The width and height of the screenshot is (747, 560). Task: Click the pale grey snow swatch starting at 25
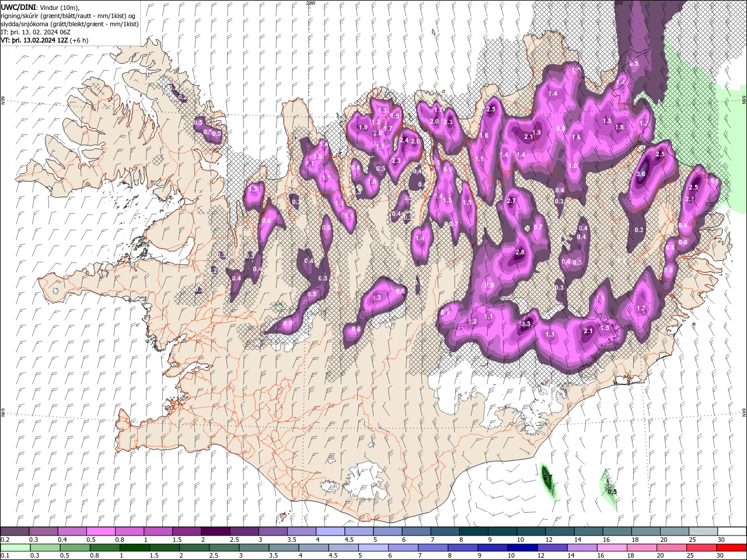click(x=703, y=531)
